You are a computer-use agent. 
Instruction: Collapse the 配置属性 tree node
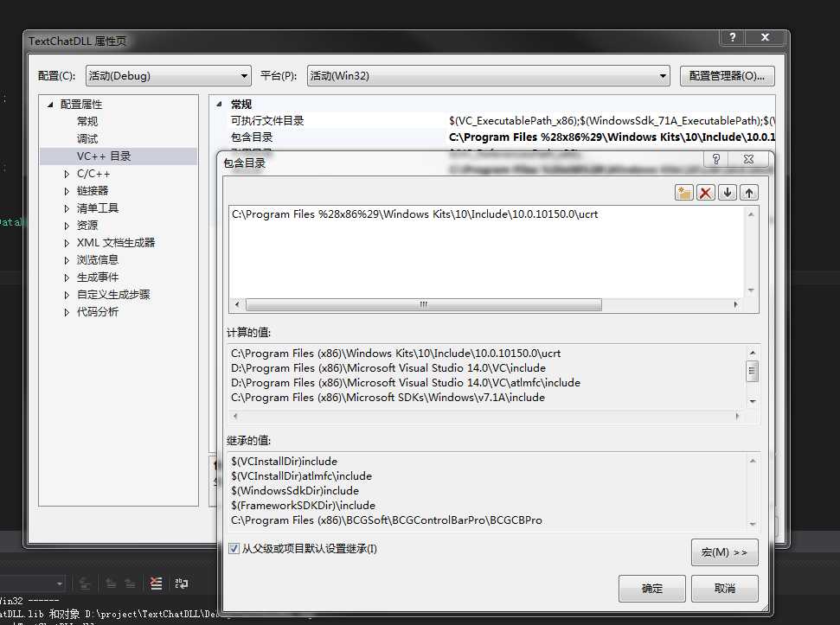[50, 105]
